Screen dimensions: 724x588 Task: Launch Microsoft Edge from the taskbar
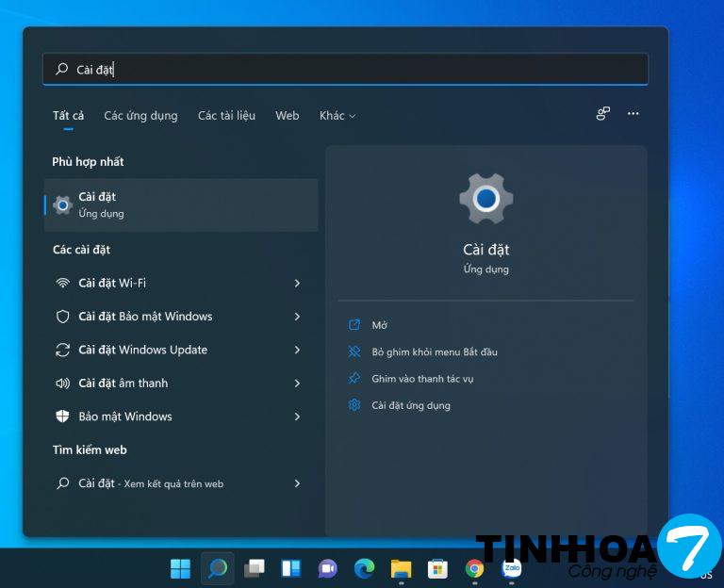click(364, 568)
